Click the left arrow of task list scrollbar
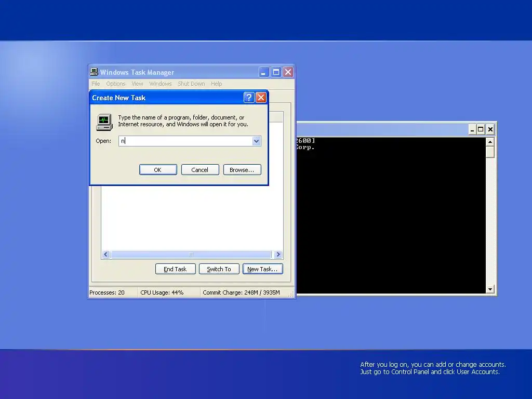The height and width of the screenshot is (399, 532). [x=106, y=255]
